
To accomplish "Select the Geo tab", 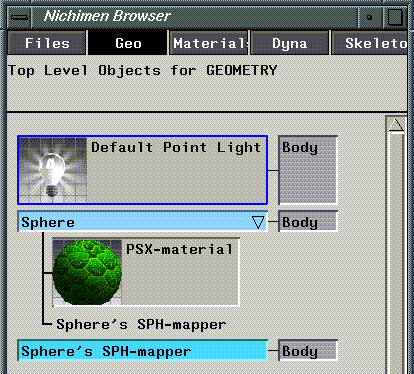I will [128, 43].
